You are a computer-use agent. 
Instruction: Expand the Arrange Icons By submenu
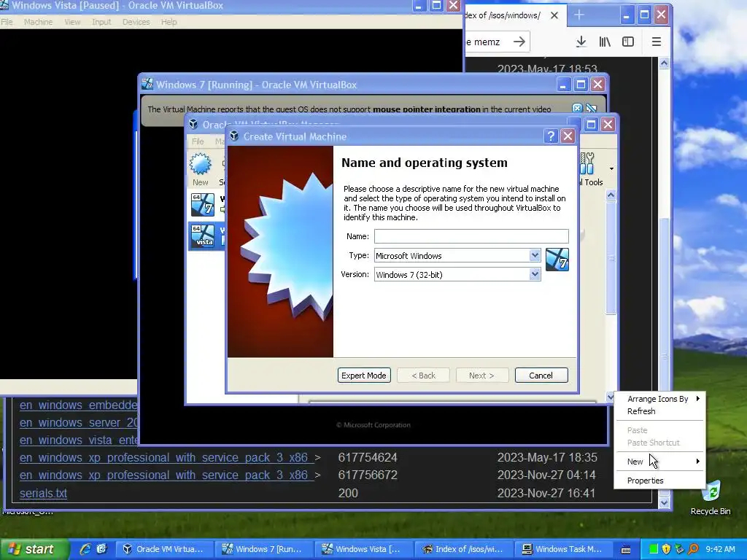click(659, 399)
